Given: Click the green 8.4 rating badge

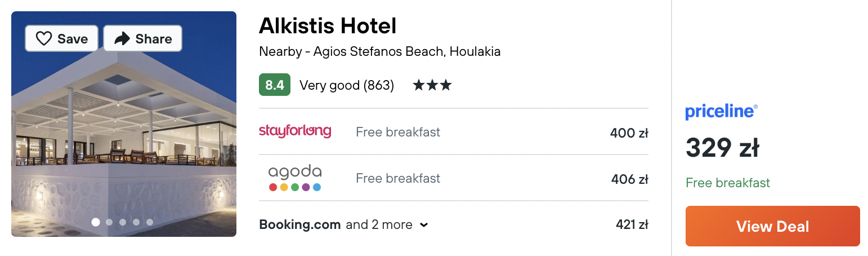Looking at the screenshot, I should tap(274, 85).
